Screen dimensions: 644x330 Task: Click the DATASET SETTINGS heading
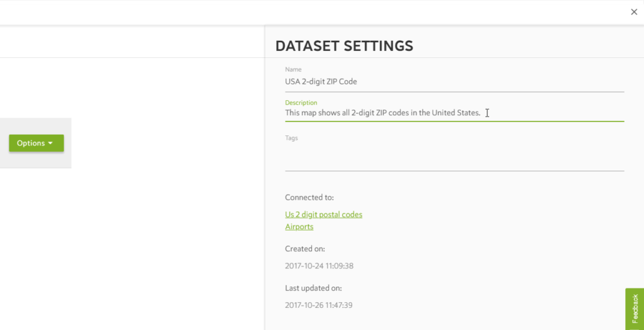pyautogui.click(x=344, y=46)
